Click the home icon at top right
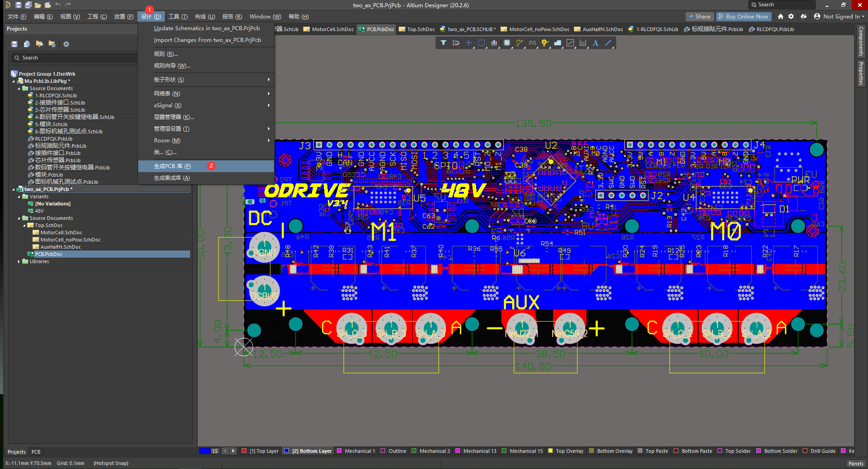Screen dimensions: 868x469 781,16
